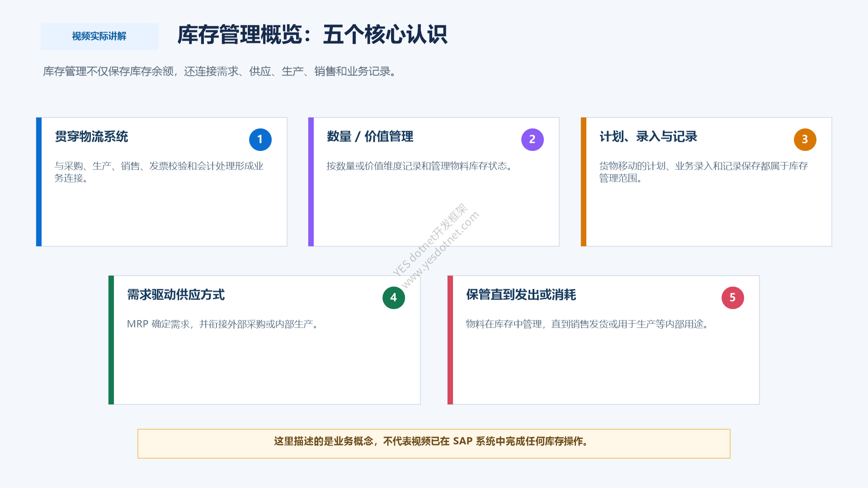Select the 视频实际讲解 tag label
The height and width of the screenshot is (488, 868).
(x=99, y=37)
